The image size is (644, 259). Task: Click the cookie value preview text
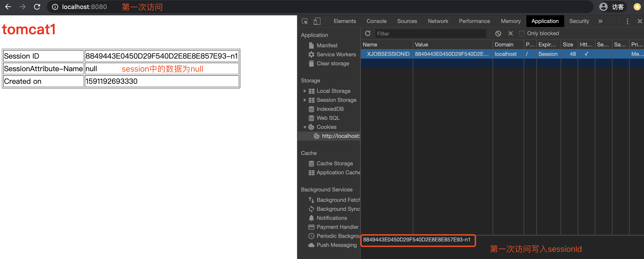pos(416,240)
